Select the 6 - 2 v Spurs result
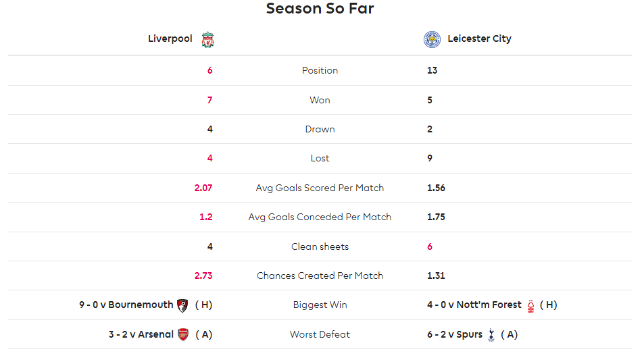This screenshot has height=364, width=644. 455,334
